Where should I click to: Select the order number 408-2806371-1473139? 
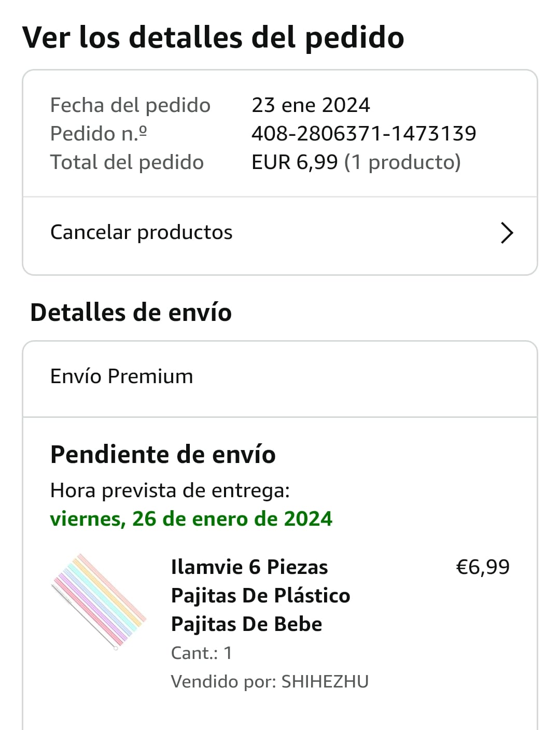tap(363, 134)
